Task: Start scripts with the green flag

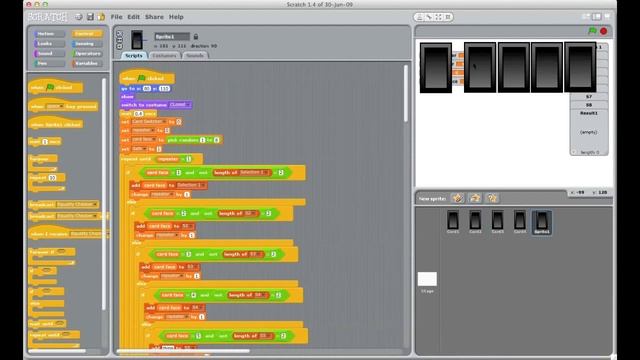Action: pos(592,31)
